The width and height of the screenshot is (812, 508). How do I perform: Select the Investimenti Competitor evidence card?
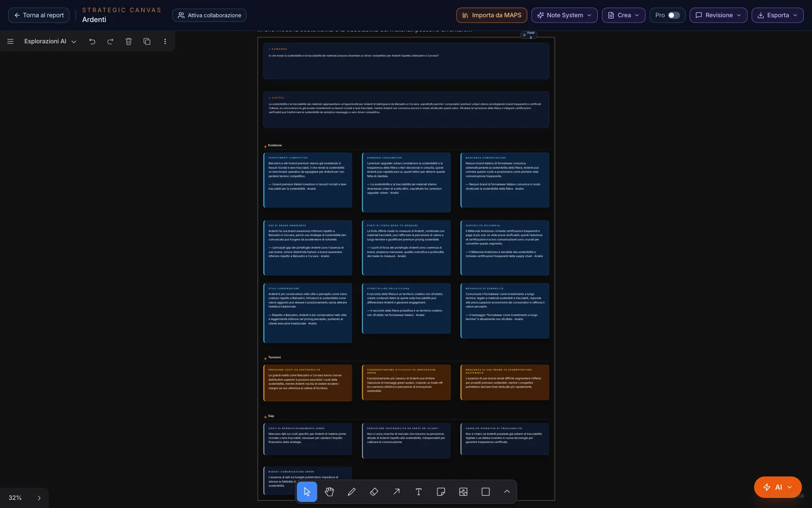(308, 180)
